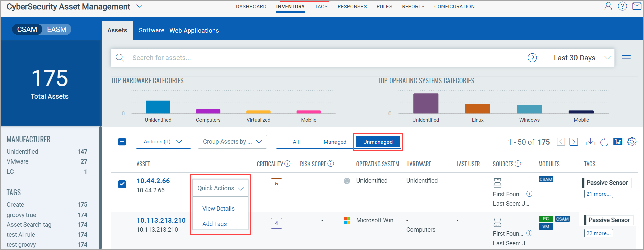The height and width of the screenshot is (250, 644).
Task: Uncheck the 10.44.2.66 asset checkbox
Action: click(122, 184)
